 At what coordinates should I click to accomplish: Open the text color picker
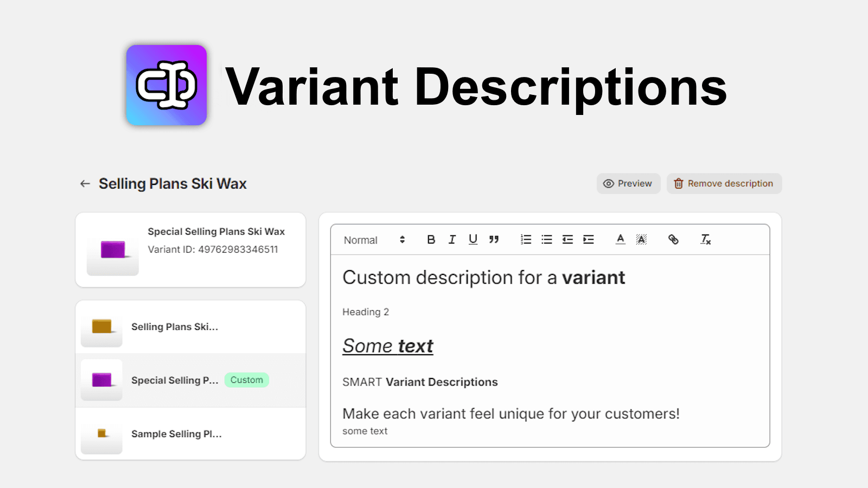620,239
